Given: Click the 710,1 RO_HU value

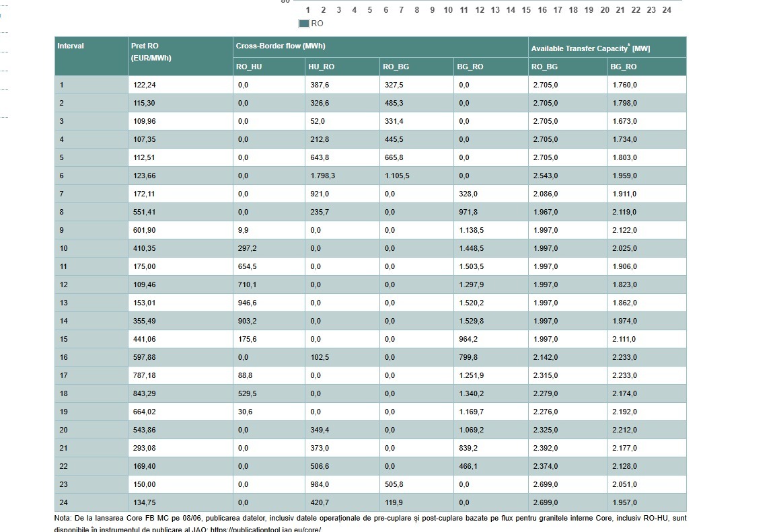Looking at the screenshot, I should pyautogui.click(x=247, y=284).
